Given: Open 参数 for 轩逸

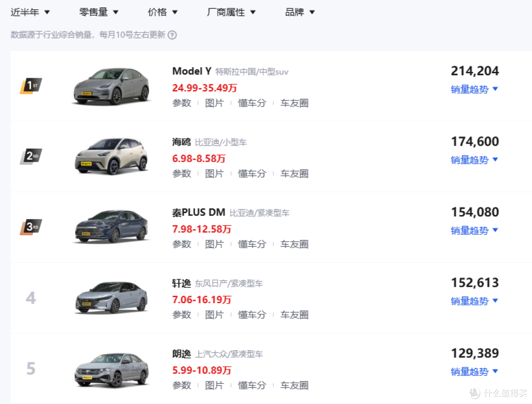Looking at the screenshot, I should pos(182,315).
